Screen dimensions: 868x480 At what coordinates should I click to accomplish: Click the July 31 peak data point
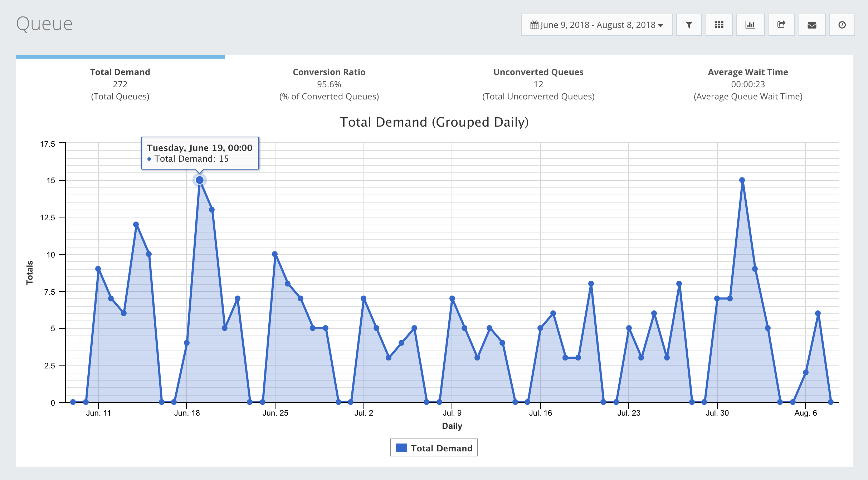[x=742, y=180]
